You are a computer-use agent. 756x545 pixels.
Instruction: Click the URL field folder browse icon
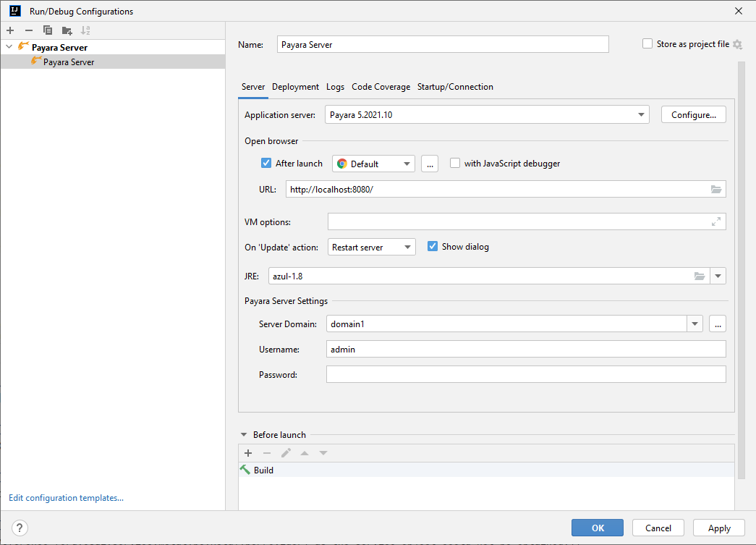point(715,190)
